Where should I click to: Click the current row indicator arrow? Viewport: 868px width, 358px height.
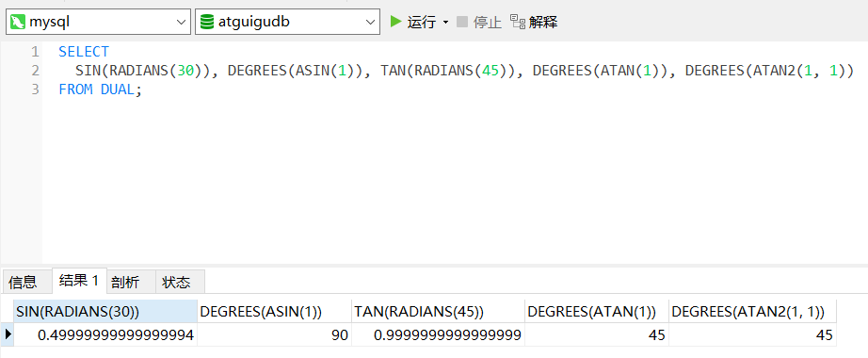(x=8, y=334)
